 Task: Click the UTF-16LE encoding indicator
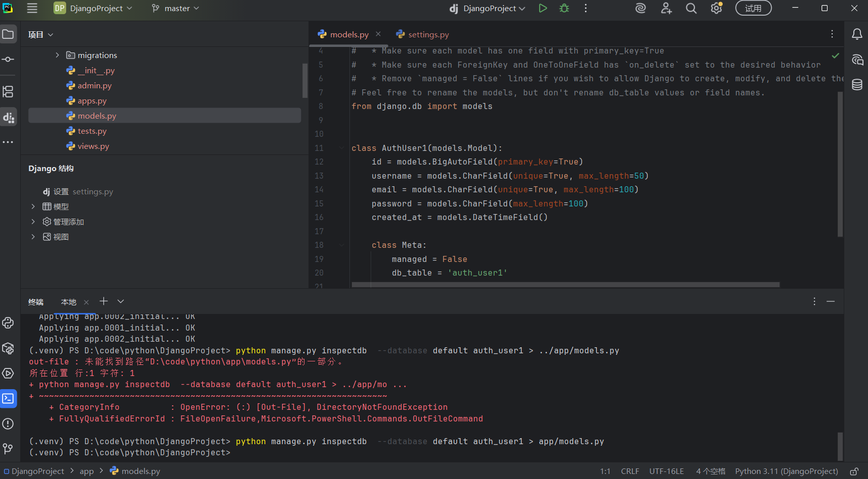pos(667,471)
